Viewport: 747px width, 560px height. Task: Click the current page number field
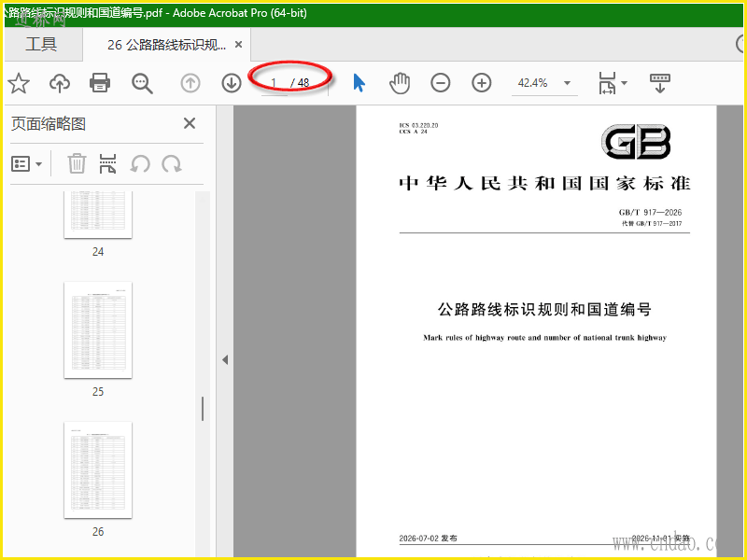[274, 83]
